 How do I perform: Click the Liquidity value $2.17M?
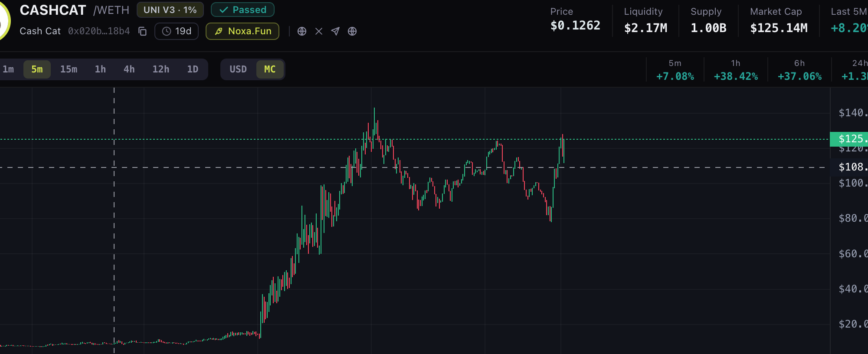[x=645, y=28]
